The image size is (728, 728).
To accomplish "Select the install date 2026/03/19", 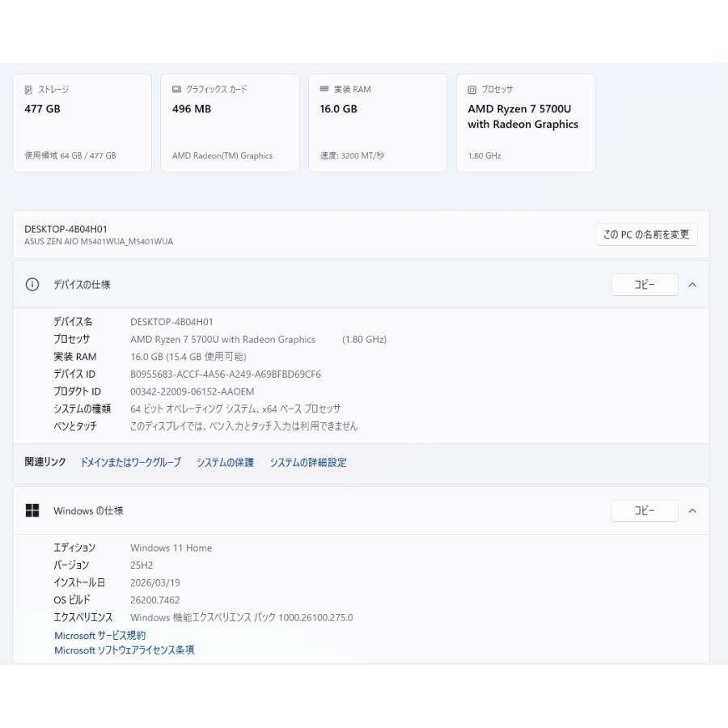I will click(x=155, y=582).
